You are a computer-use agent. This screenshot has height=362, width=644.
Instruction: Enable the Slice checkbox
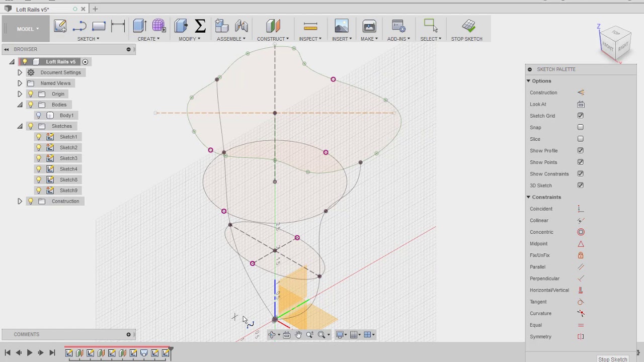coord(581,139)
